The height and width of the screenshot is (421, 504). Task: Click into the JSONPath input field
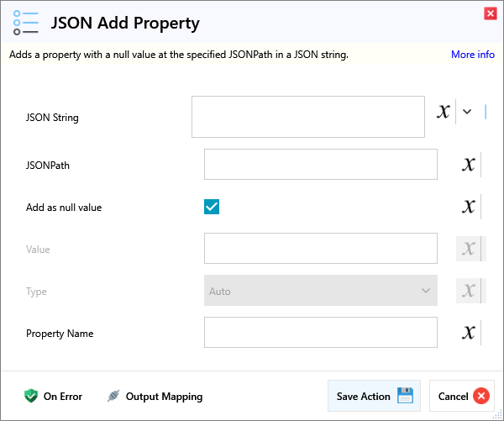pyautogui.click(x=320, y=165)
